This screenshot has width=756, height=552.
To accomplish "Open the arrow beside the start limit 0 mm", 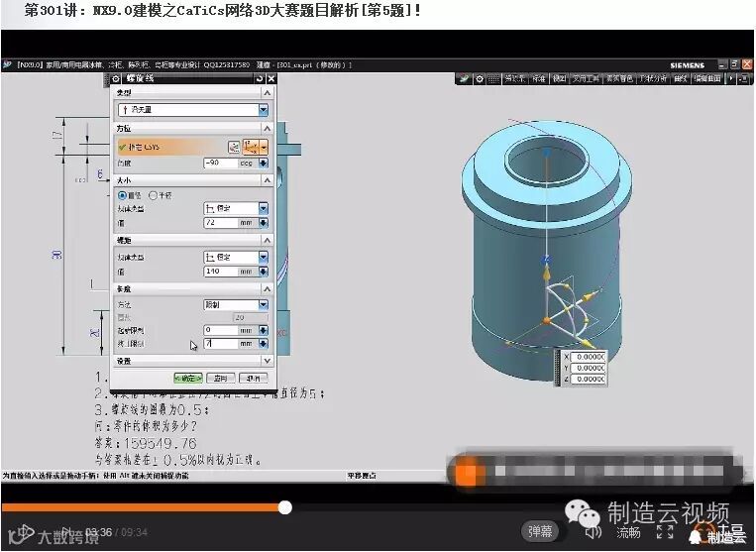I will [x=264, y=330].
